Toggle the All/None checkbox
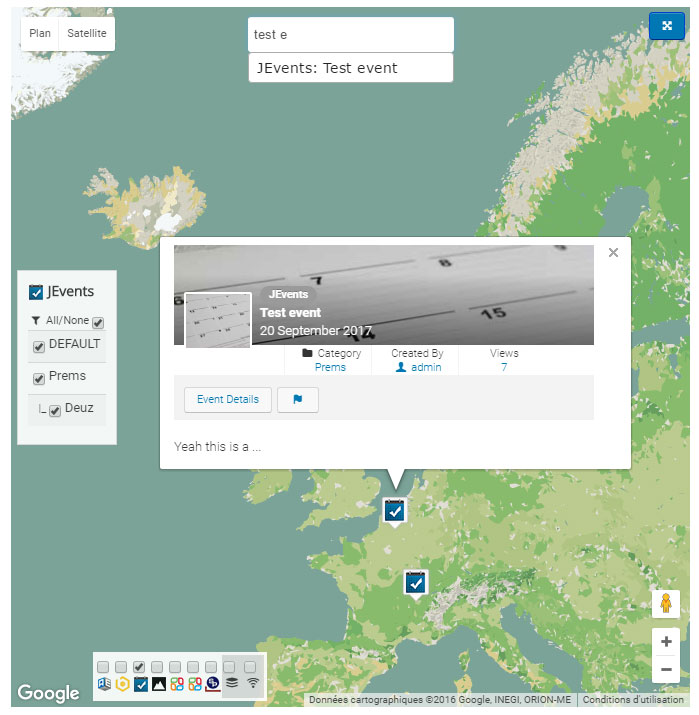The image size is (699, 715). (x=98, y=322)
